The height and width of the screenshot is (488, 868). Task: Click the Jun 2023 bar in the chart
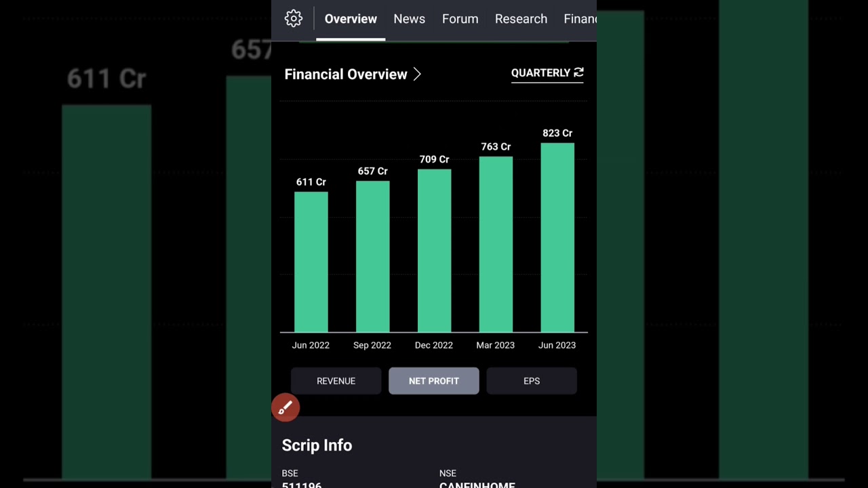tap(557, 238)
